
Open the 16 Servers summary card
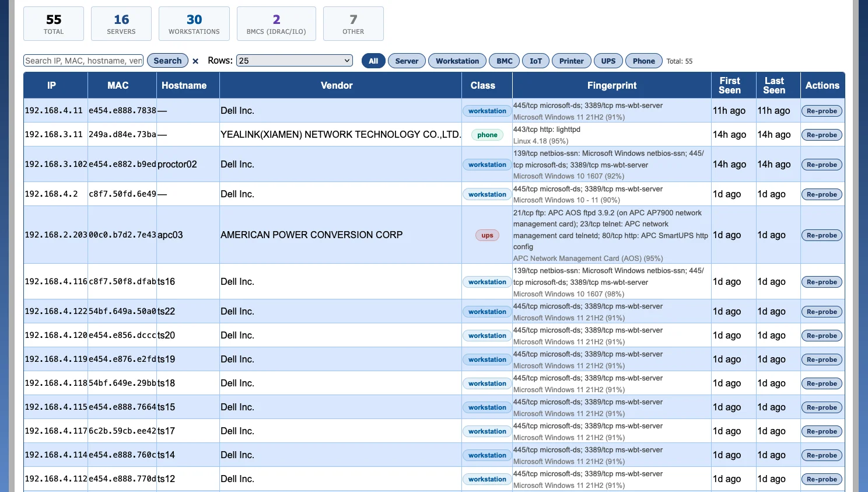click(x=121, y=24)
